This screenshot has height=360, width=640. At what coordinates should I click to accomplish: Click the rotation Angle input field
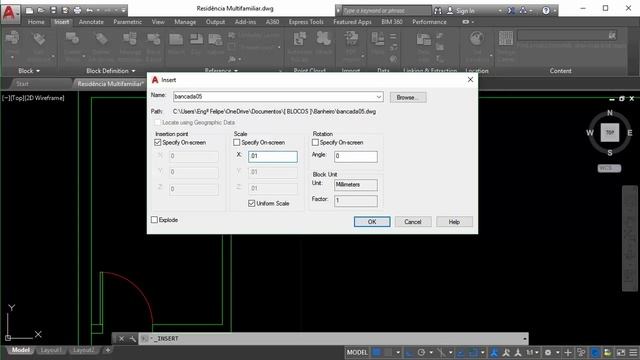(356, 156)
